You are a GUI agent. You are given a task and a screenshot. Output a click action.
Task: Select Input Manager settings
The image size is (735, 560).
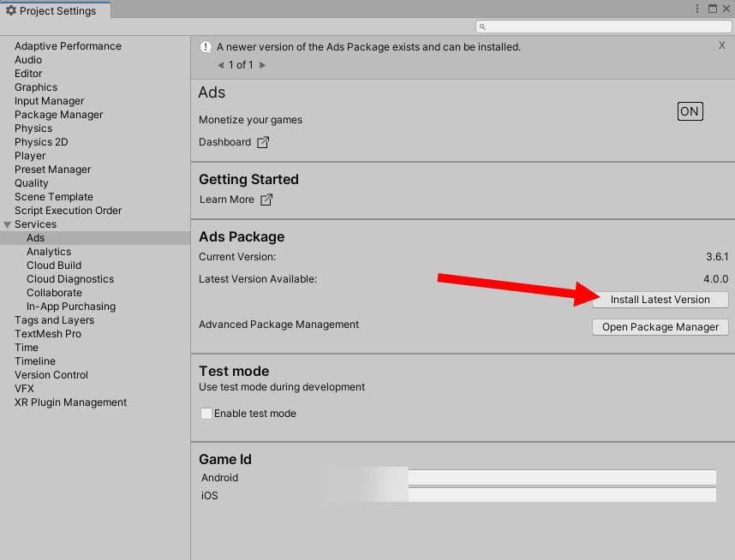point(49,101)
